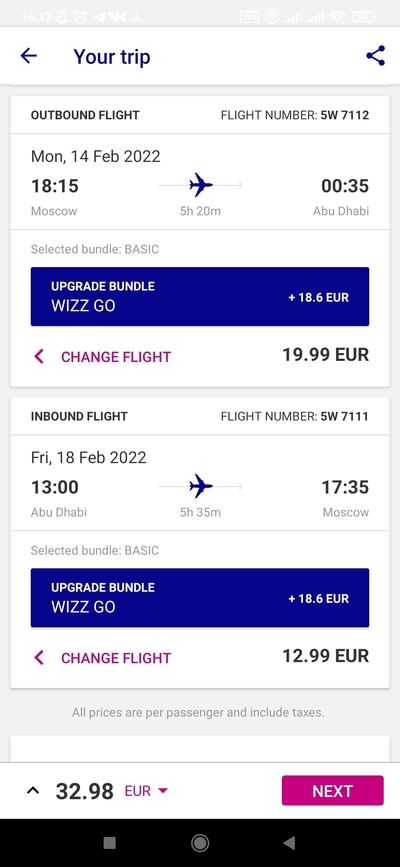
Task: Open EUR currency dropdown
Action: coord(146,791)
